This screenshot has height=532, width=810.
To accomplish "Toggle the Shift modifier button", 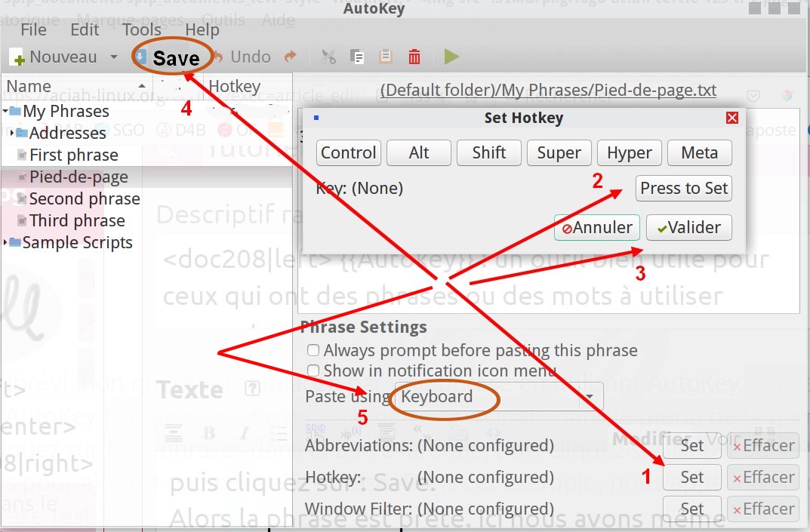I will pos(488,153).
